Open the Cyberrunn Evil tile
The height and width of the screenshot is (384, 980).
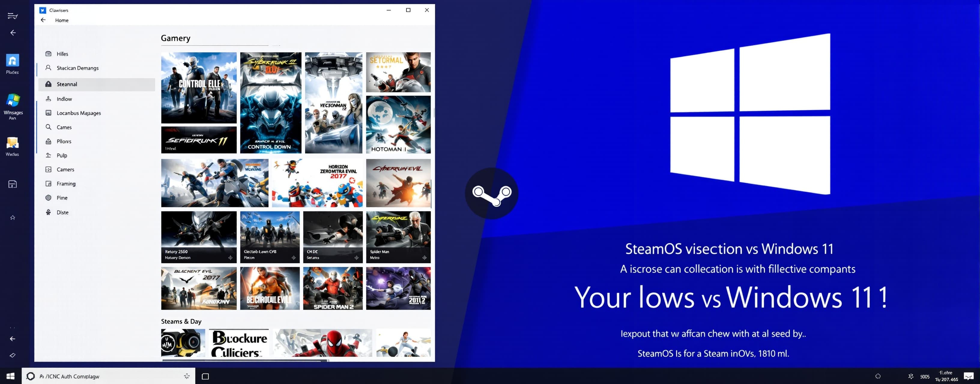(x=398, y=183)
